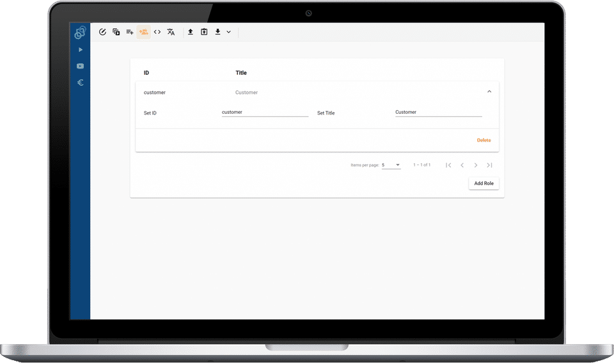Expand the chevron next to download icon

[229, 32]
